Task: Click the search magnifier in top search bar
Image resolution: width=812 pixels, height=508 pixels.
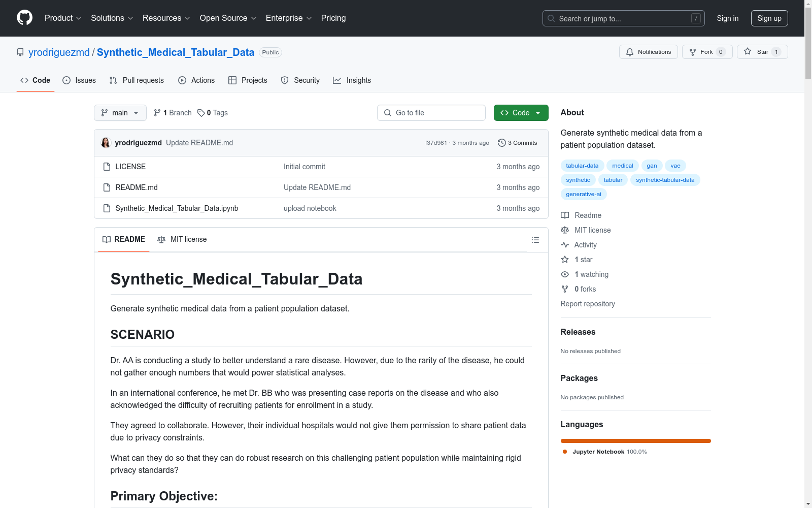Action: [x=551, y=18]
